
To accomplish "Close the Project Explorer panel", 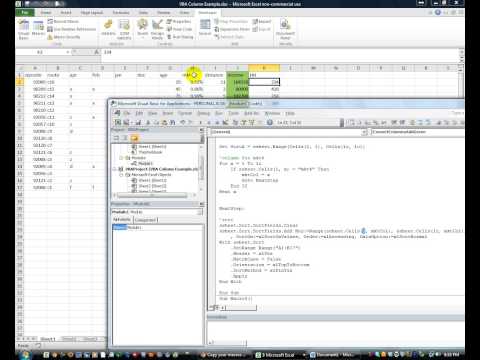I will (202, 130).
